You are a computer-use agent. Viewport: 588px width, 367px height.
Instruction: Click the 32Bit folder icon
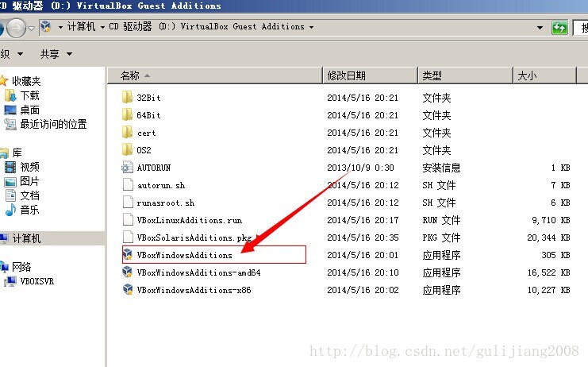click(128, 97)
